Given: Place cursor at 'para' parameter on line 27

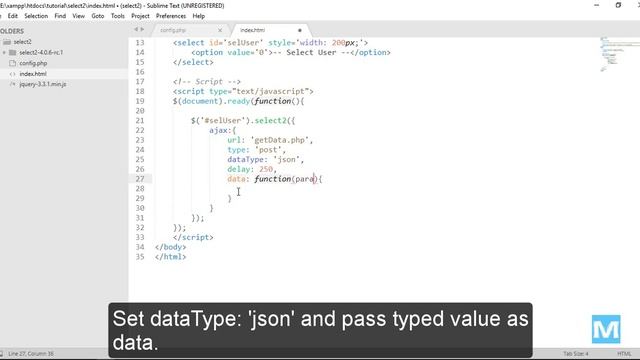Looking at the screenshot, I should coord(304,179).
